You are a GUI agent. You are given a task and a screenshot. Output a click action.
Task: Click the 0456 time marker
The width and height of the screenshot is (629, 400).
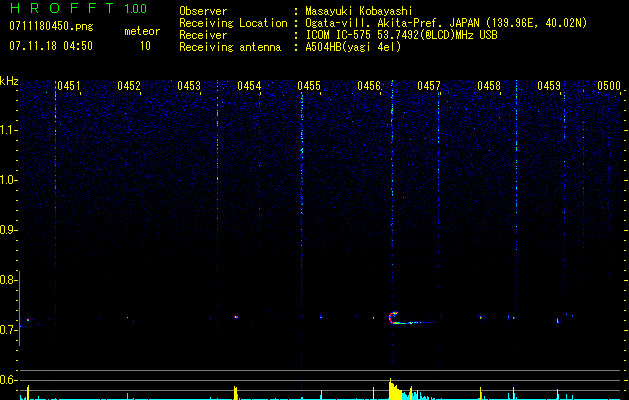pyautogui.click(x=369, y=86)
